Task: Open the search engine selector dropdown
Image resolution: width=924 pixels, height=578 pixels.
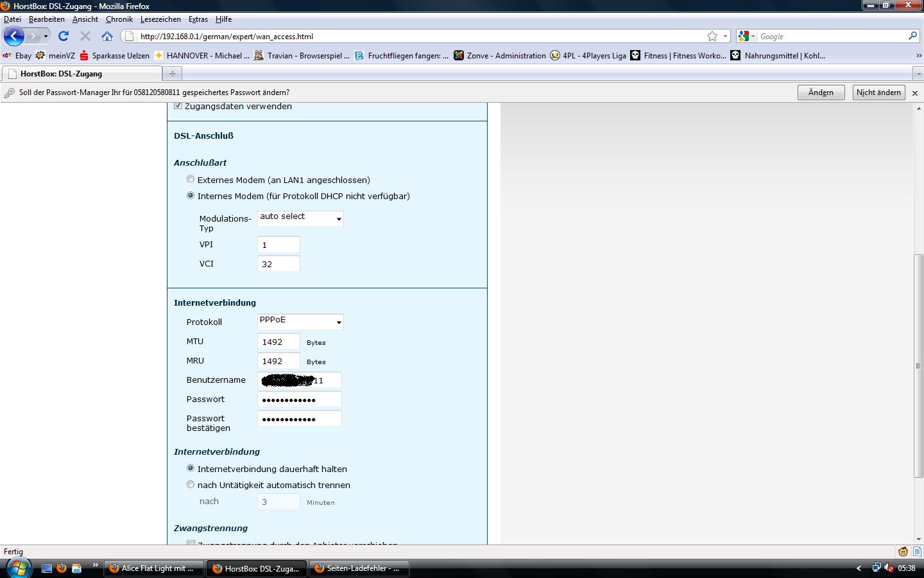Action: [x=747, y=37]
